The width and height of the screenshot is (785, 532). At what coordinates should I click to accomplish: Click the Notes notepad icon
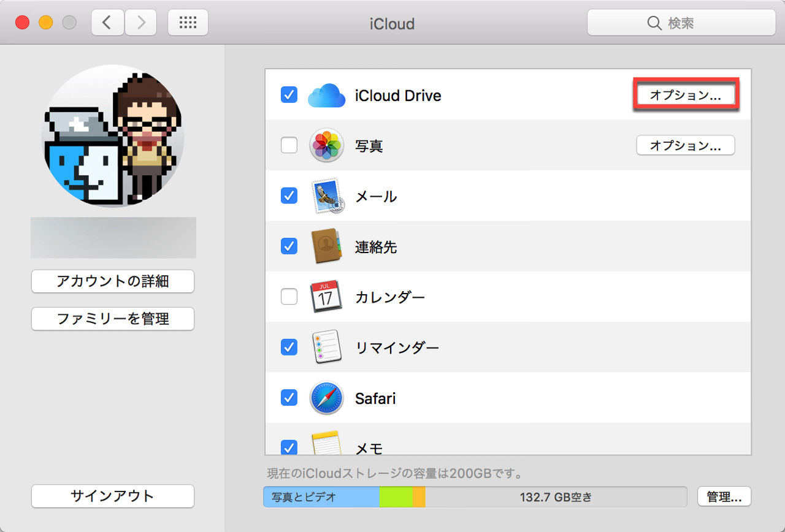326,443
